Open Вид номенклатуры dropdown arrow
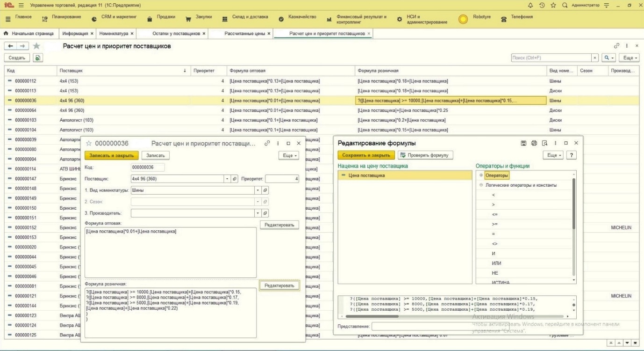Viewport: 644px width, 351px height. [x=258, y=190]
